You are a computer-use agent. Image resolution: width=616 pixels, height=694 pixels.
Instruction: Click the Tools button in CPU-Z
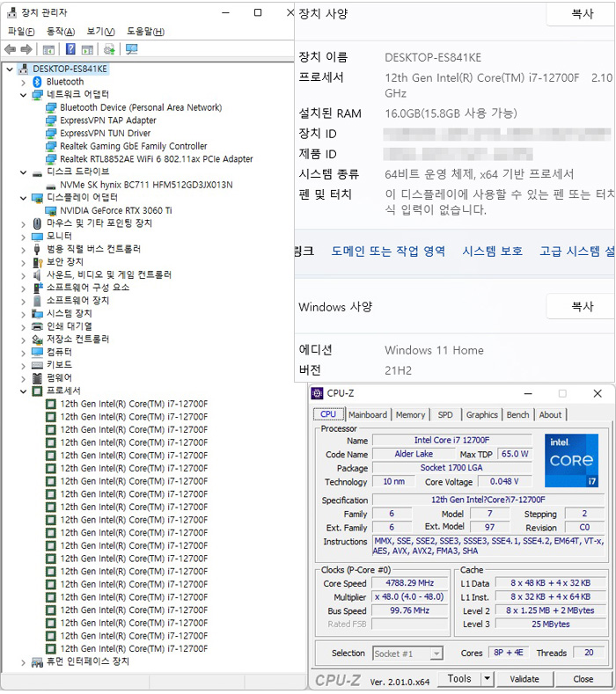point(459,678)
